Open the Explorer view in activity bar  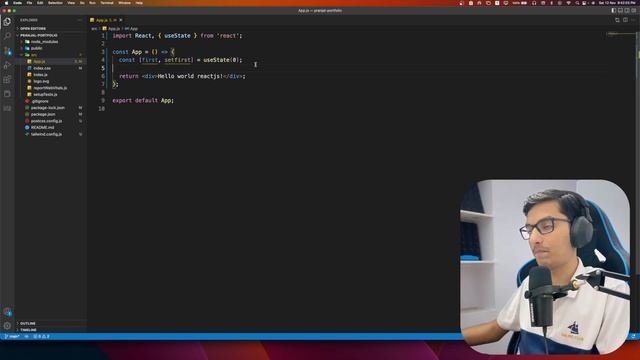point(7,22)
